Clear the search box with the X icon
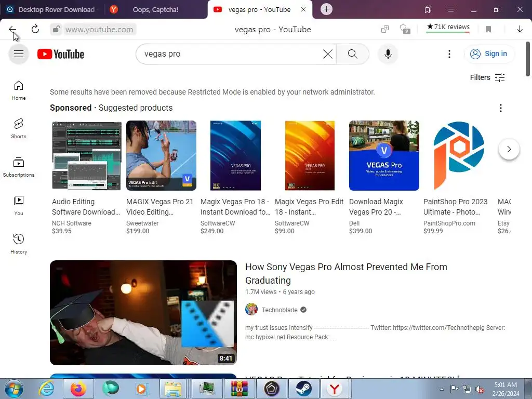This screenshot has height=399, width=532. [x=328, y=54]
